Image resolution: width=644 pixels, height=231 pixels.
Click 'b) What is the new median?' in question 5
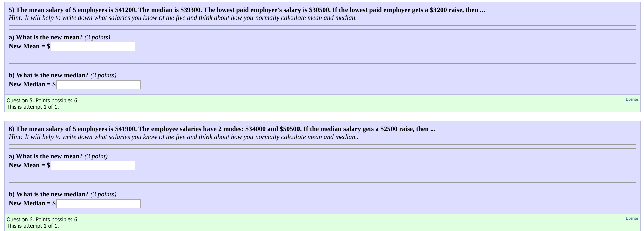(49, 75)
